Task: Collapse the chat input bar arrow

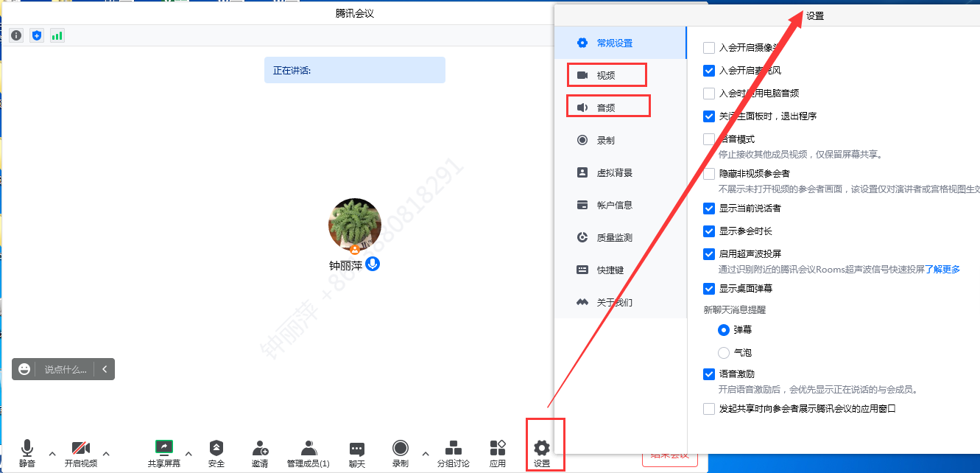Action: [105, 369]
